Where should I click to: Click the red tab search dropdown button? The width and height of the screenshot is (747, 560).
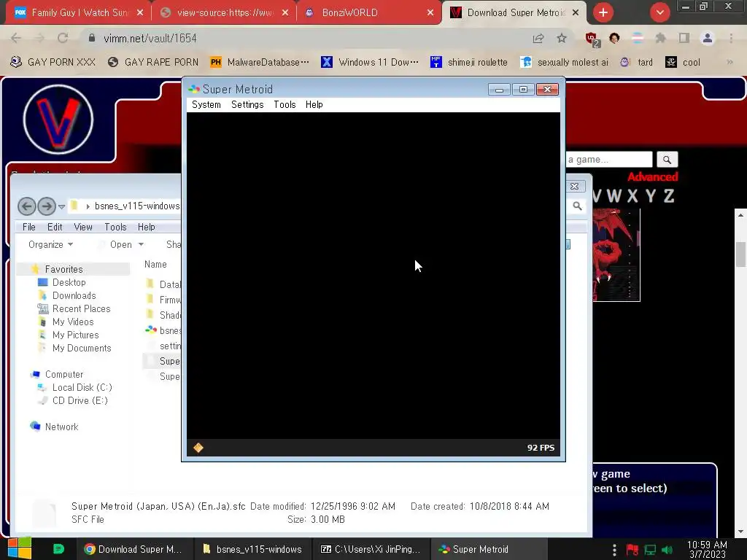click(659, 12)
